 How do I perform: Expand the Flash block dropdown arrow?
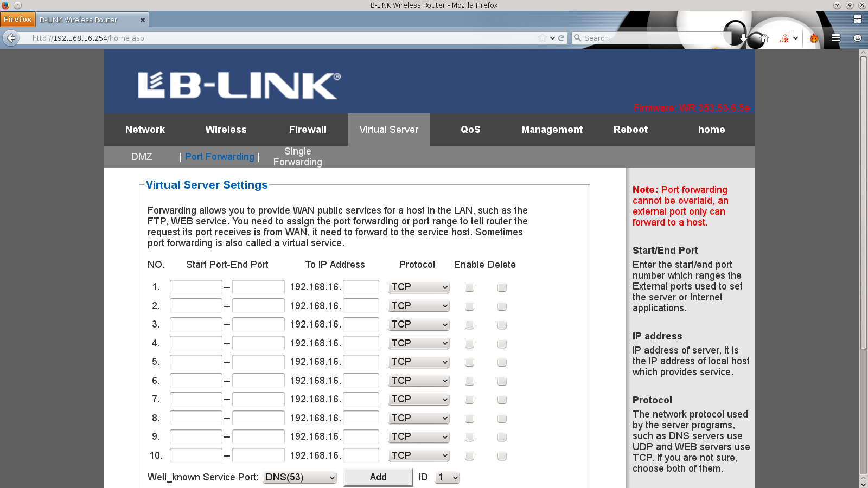pos(795,38)
